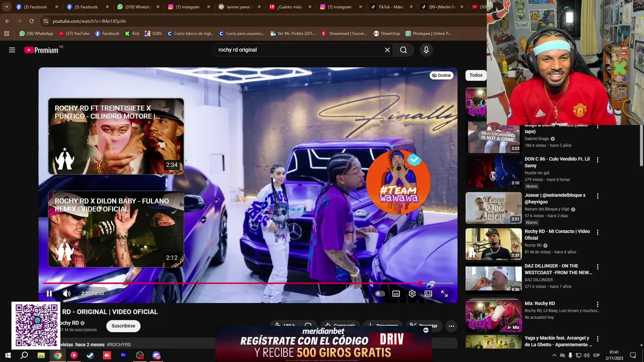Open options for the Yaga y Mackie video
This screenshot has height=362, width=644.
coord(598,339)
